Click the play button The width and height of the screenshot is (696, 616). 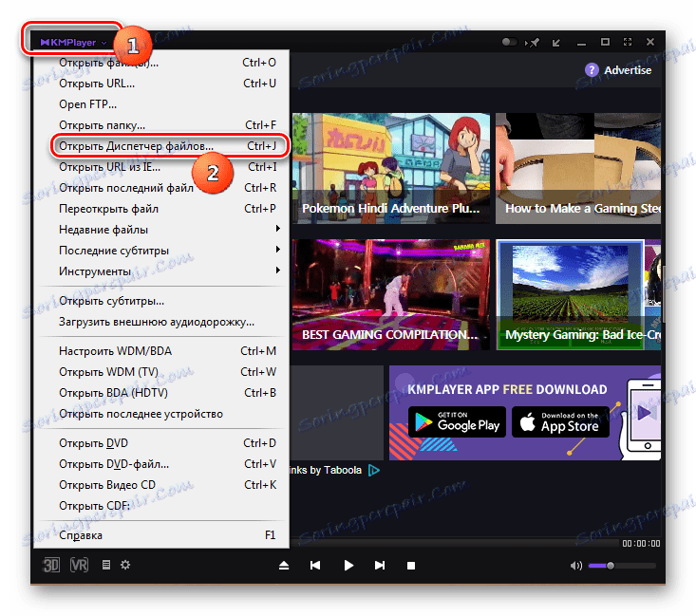click(x=348, y=566)
